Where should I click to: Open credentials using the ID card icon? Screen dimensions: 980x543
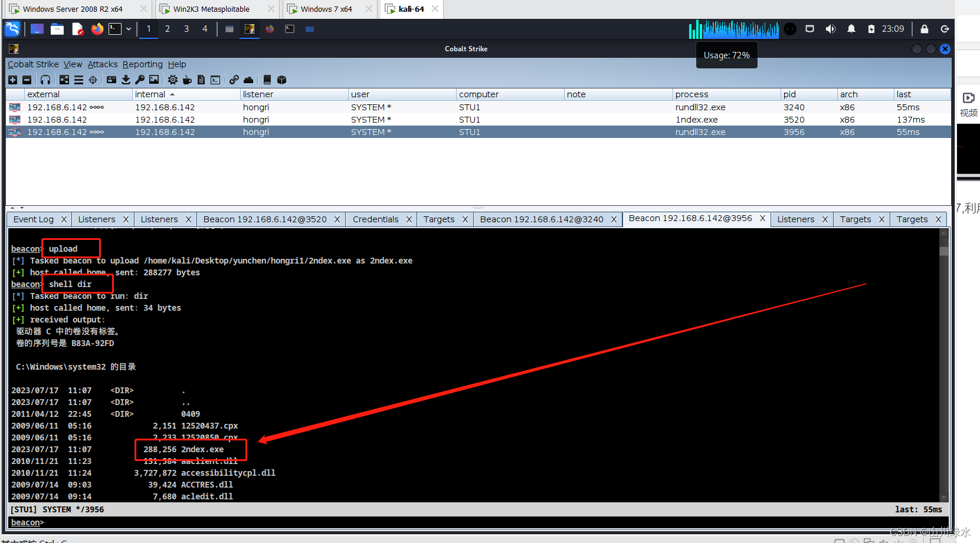click(112, 80)
